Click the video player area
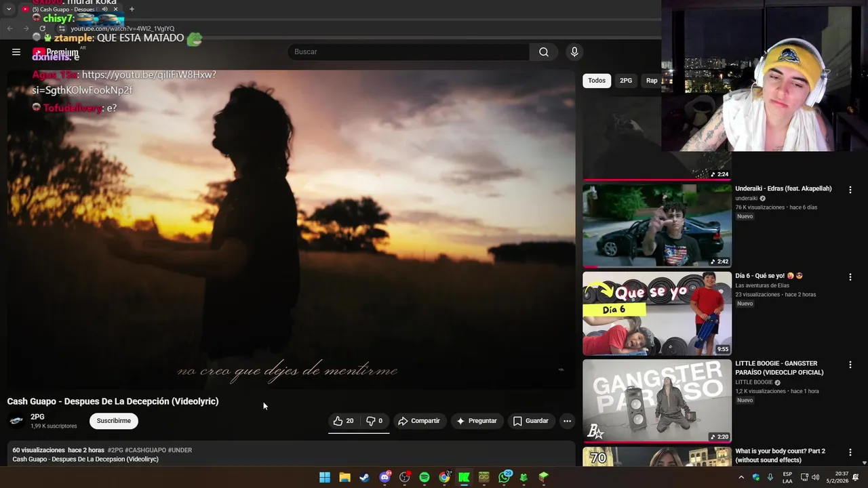Image resolution: width=868 pixels, height=488 pixels. [x=291, y=229]
